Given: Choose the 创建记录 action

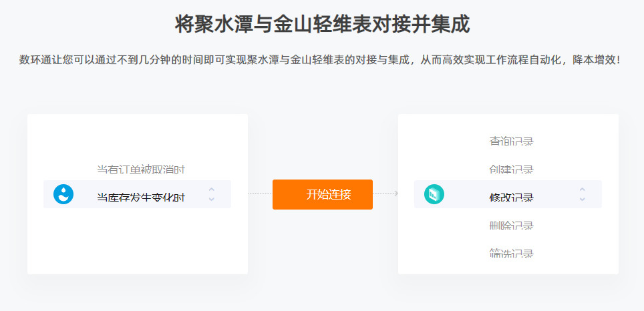Looking at the screenshot, I should (511, 170).
